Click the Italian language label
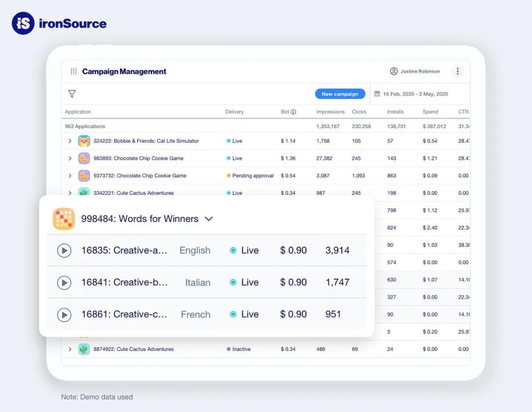The width and height of the screenshot is (532, 412). pyautogui.click(x=198, y=283)
